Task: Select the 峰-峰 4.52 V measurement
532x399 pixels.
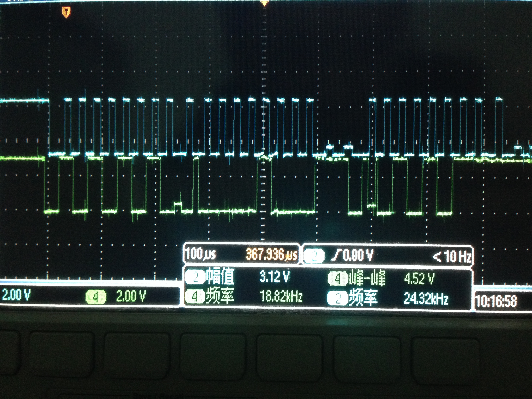Action: click(419, 279)
